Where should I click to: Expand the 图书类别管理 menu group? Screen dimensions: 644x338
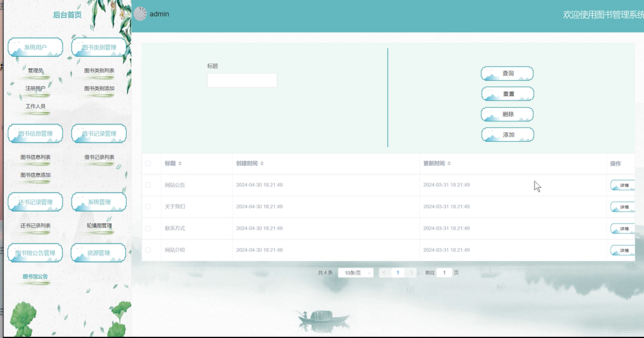pyautogui.click(x=99, y=47)
